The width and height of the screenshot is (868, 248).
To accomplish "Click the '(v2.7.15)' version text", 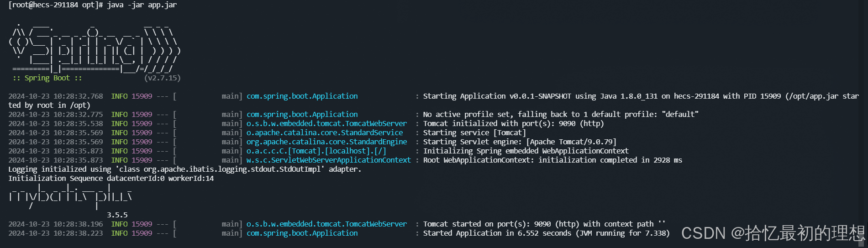I will pyautogui.click(x=162, y=78).
